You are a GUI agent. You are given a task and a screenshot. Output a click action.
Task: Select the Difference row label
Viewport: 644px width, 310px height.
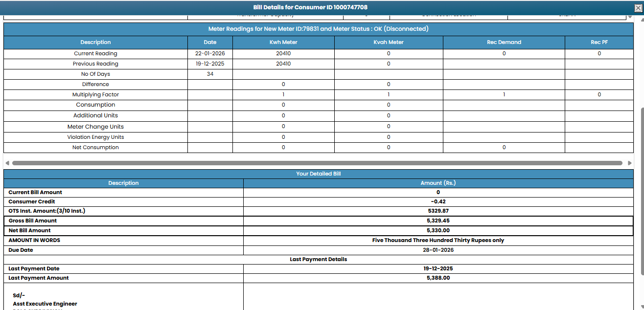(95, 84)
